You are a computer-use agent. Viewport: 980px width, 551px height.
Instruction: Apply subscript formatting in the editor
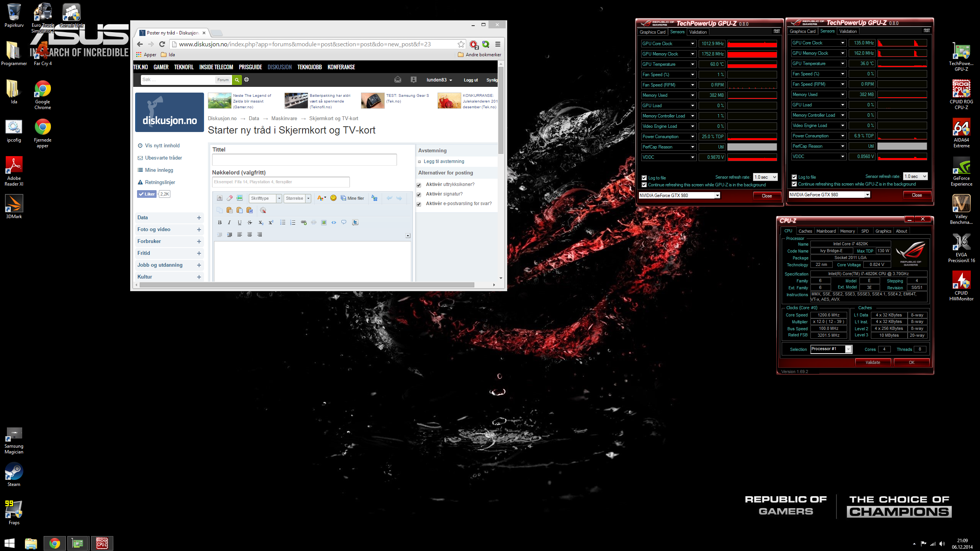click(x=261, y=222)
